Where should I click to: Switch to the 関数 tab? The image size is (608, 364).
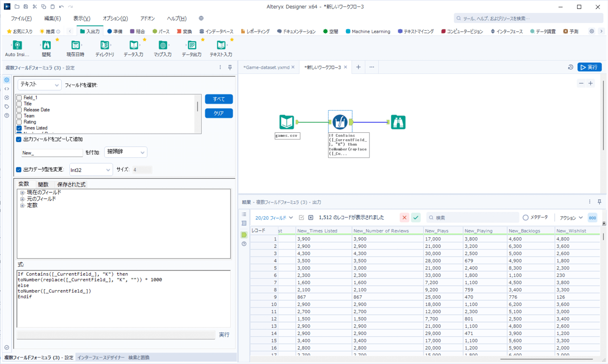click(43, 184)
